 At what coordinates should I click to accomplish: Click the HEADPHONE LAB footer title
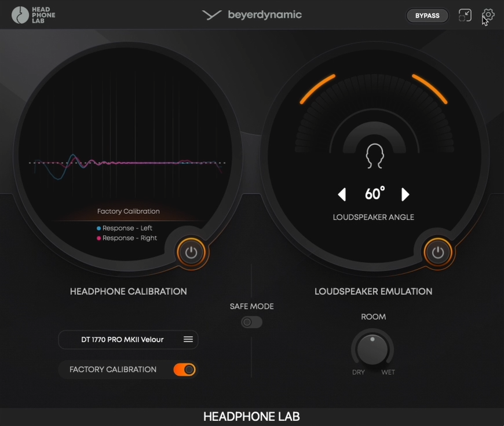pyautogui.click(x=251, y=416)
